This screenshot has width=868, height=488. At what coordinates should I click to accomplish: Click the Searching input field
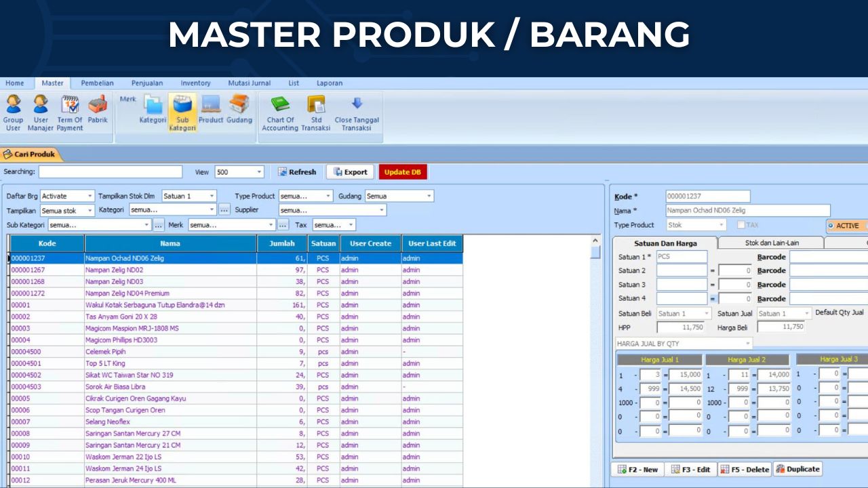pyautogui.click(x=111, y=172)
